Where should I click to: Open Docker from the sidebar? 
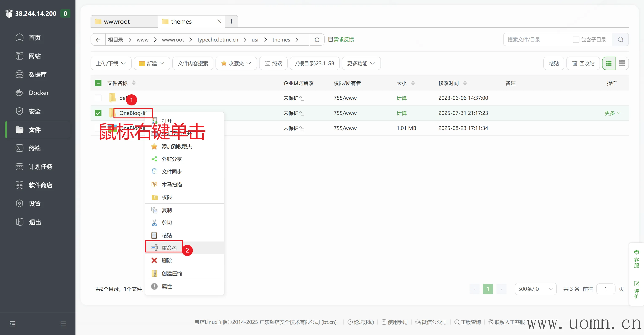(x=39, y=93)
